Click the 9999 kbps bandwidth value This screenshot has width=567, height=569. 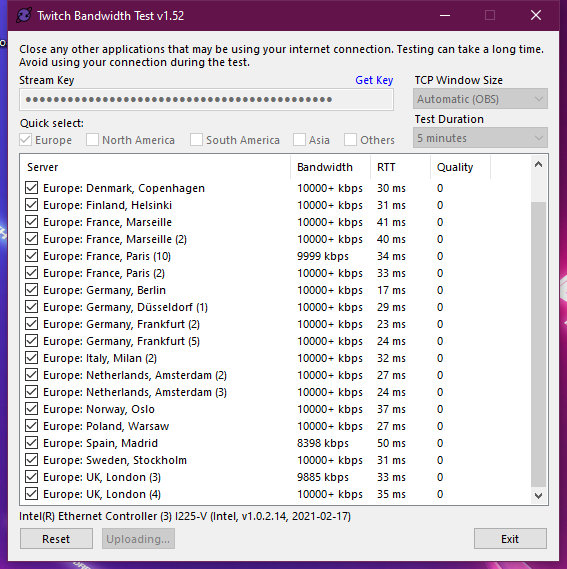pyautogui.click(x=323, y=256)
